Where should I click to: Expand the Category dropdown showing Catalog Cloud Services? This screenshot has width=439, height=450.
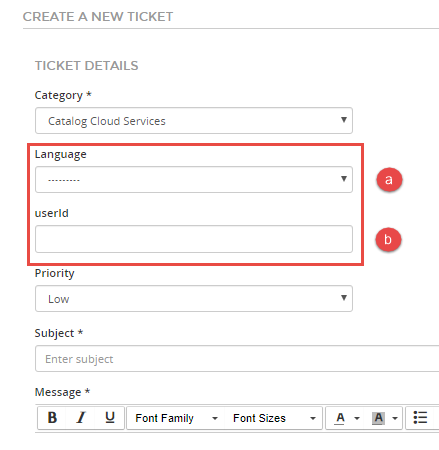click(194, 120)
